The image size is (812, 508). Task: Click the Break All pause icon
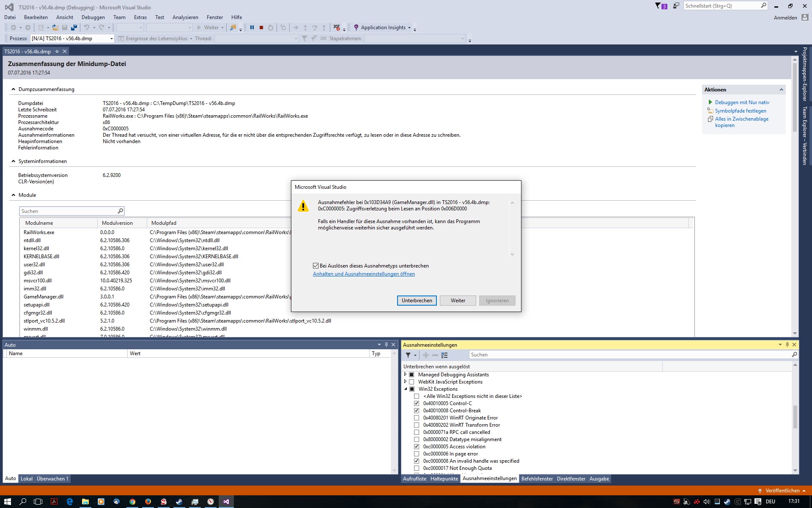(x=252, y=28)
